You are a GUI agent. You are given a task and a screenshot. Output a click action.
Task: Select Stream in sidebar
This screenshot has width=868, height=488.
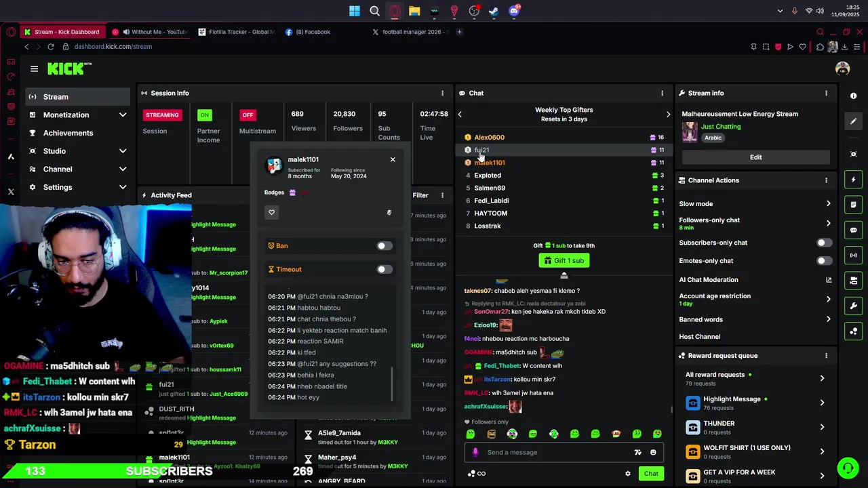tap(77, 97)
